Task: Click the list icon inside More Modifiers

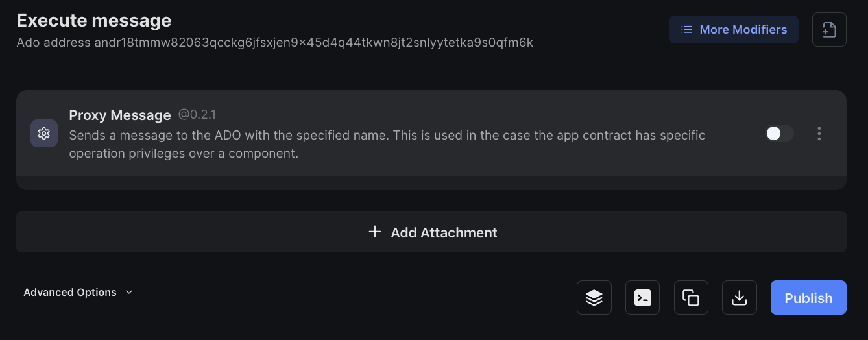Action: coord(686,30)
